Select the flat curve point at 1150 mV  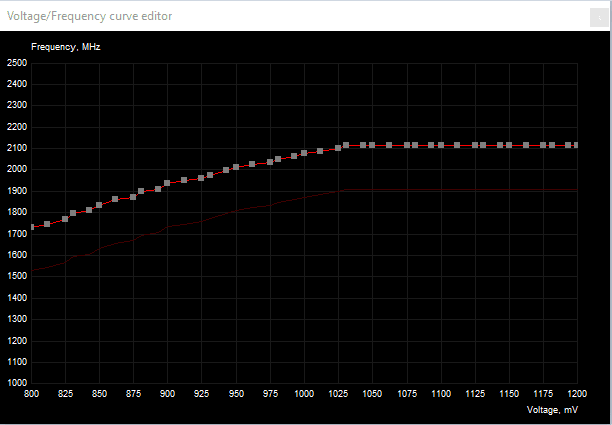pyautogui.click(x=509, y=145)
